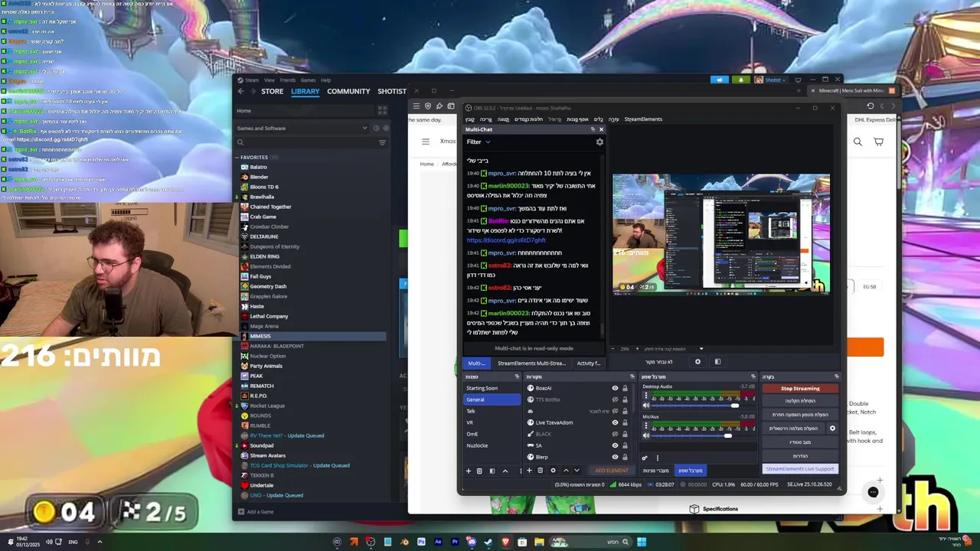Hide the BoazAI source
Viewport: 980px width, 551px height.
615,388
